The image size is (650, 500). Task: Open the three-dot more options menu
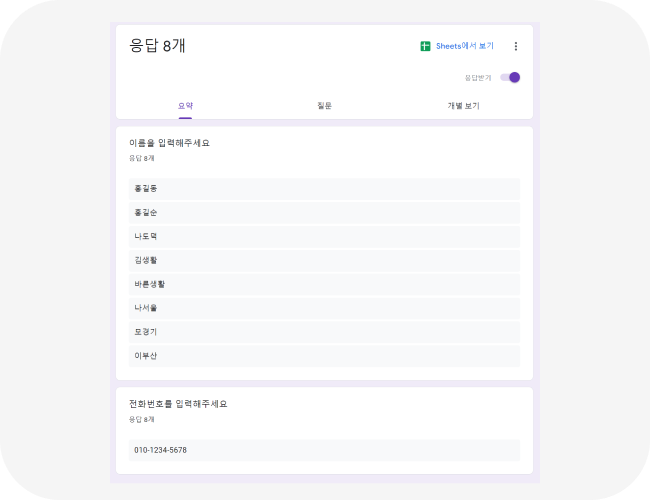pos(516,46)
